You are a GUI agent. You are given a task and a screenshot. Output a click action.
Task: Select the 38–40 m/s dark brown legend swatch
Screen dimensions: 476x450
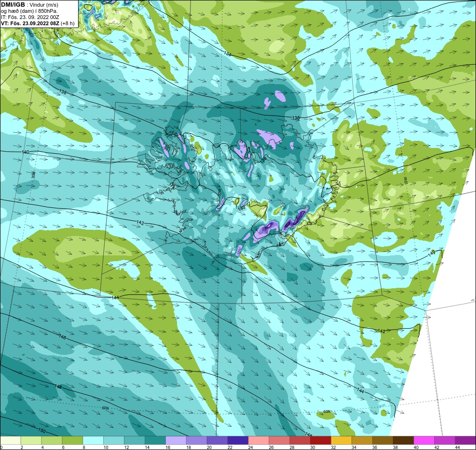[403, 440]
